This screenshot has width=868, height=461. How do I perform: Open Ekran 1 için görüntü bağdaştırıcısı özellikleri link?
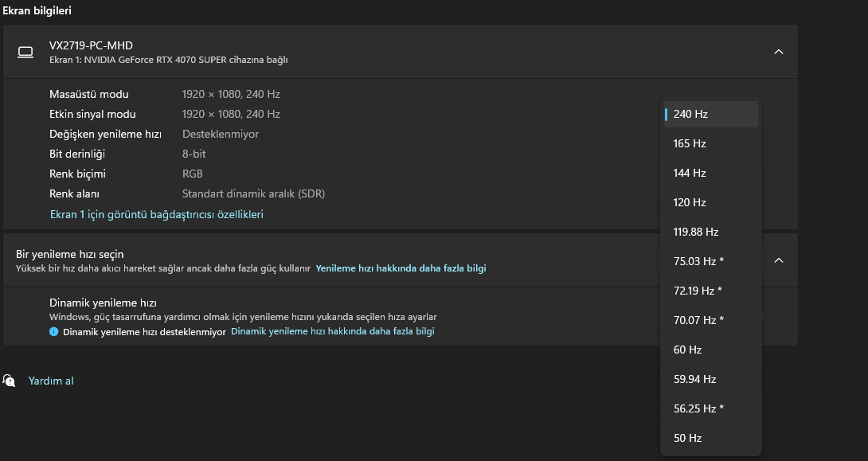(156, 214)
